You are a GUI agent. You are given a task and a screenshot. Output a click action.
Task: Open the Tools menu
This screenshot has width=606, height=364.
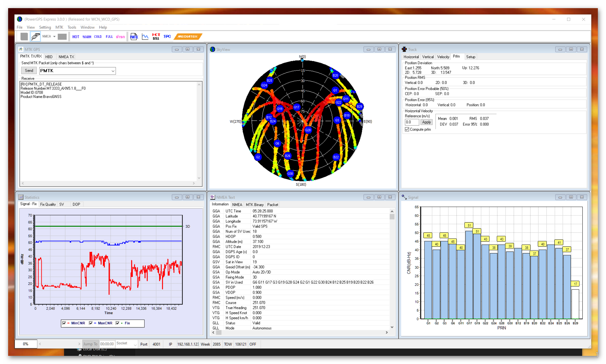tap(72, 27)
